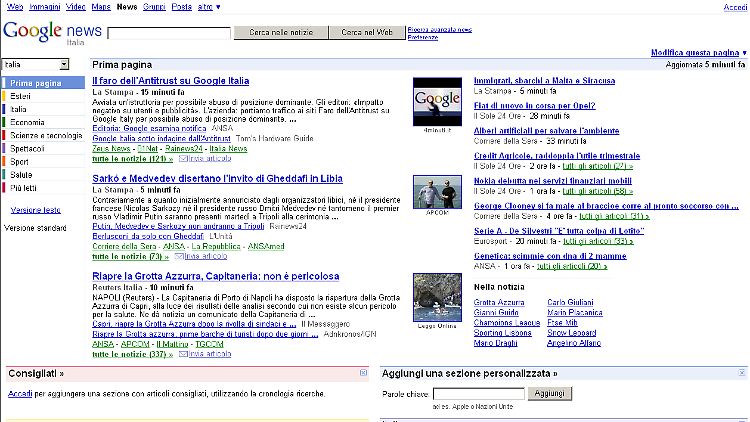Screen dimensions: 750x422
Task: Click envelope icon under Sarkó e Medvedev story
Action: (x=153, y=257)
